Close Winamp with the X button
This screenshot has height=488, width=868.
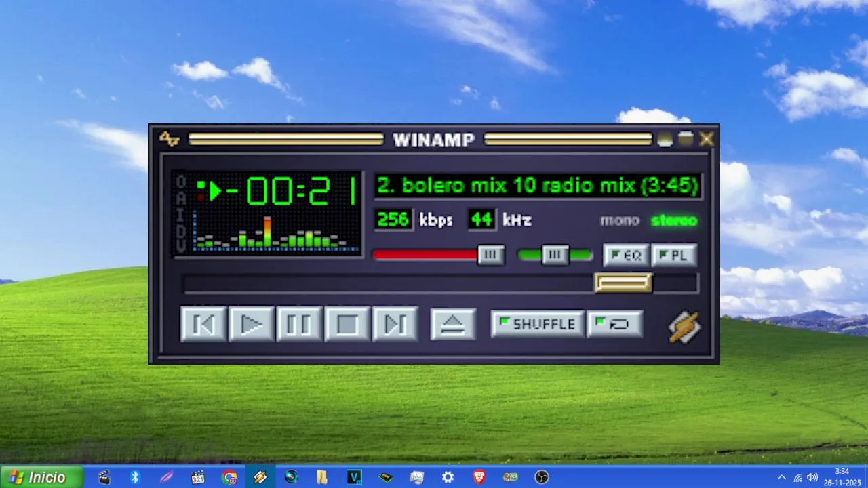point(707,139)
